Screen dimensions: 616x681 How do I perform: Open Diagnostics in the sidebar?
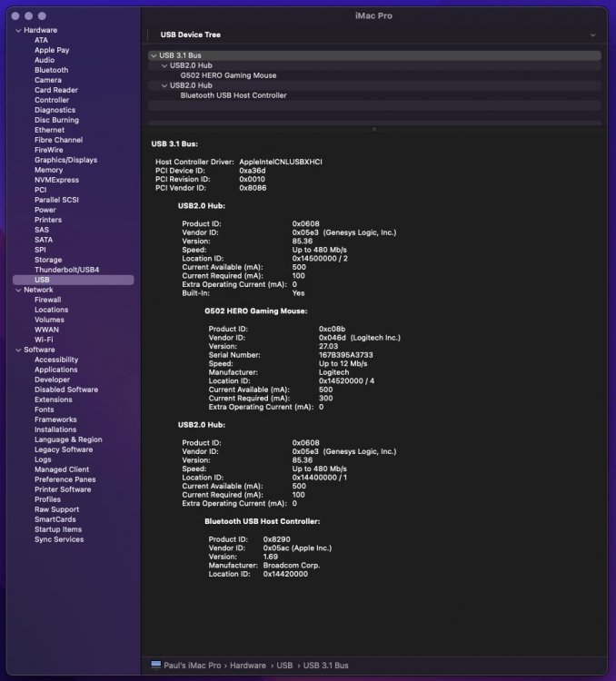click(55, 110)
